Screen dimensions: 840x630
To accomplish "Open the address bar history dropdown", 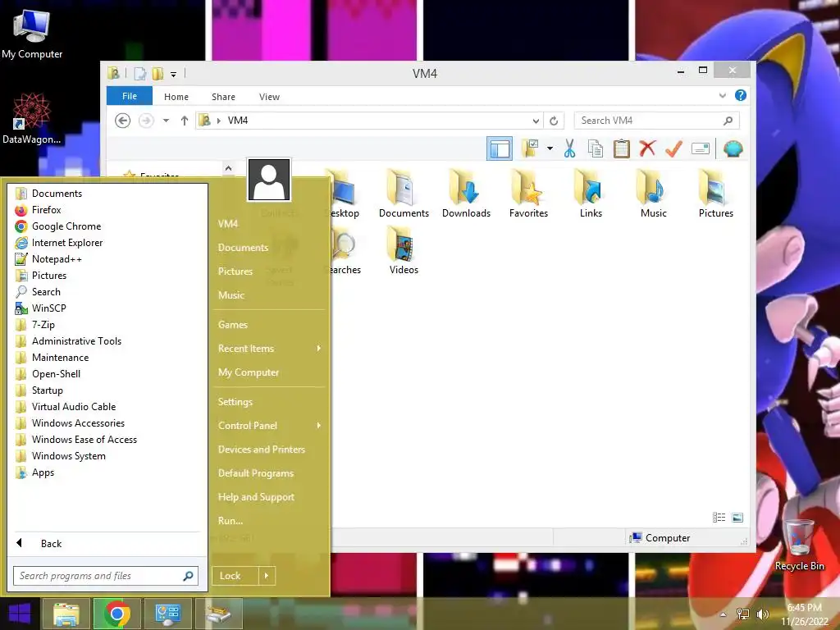I will click(x=535, y=121).
